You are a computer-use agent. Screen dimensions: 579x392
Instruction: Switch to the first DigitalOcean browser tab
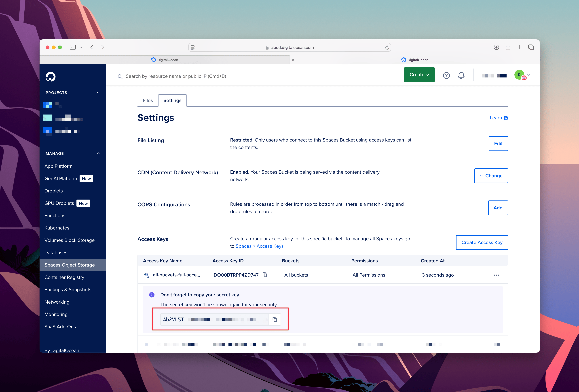click(164, 60)
